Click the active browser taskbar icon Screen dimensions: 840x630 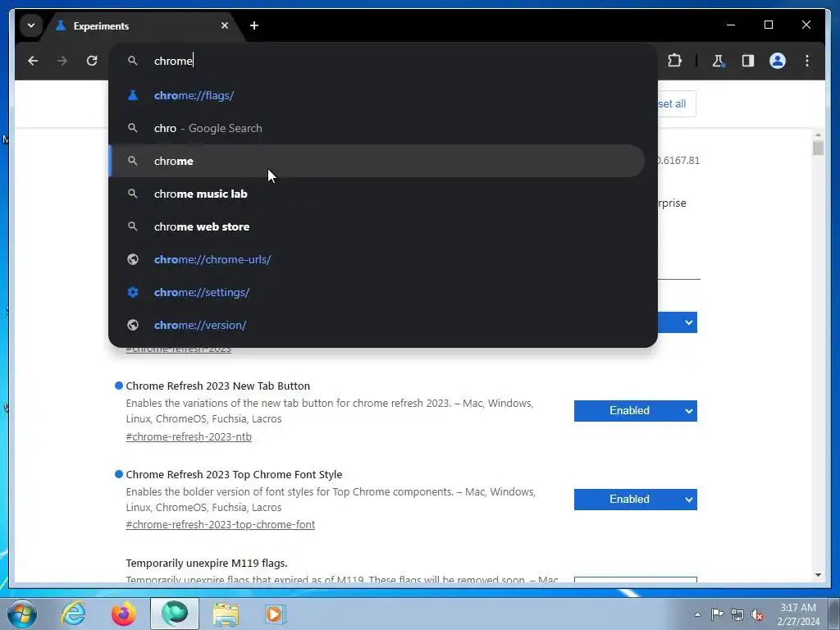point(175,614)
